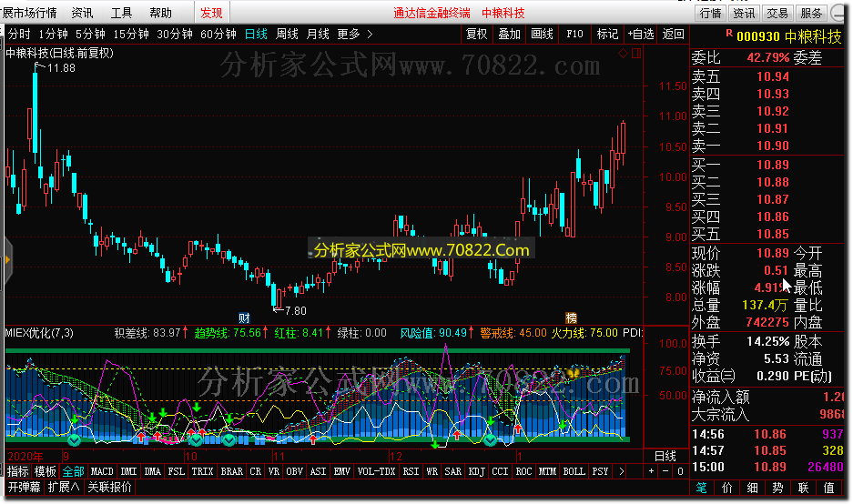Image resolution: width=853 pixels, height=504 pixels.
Task: Select the DMA indicator
Action: [152, 471]
